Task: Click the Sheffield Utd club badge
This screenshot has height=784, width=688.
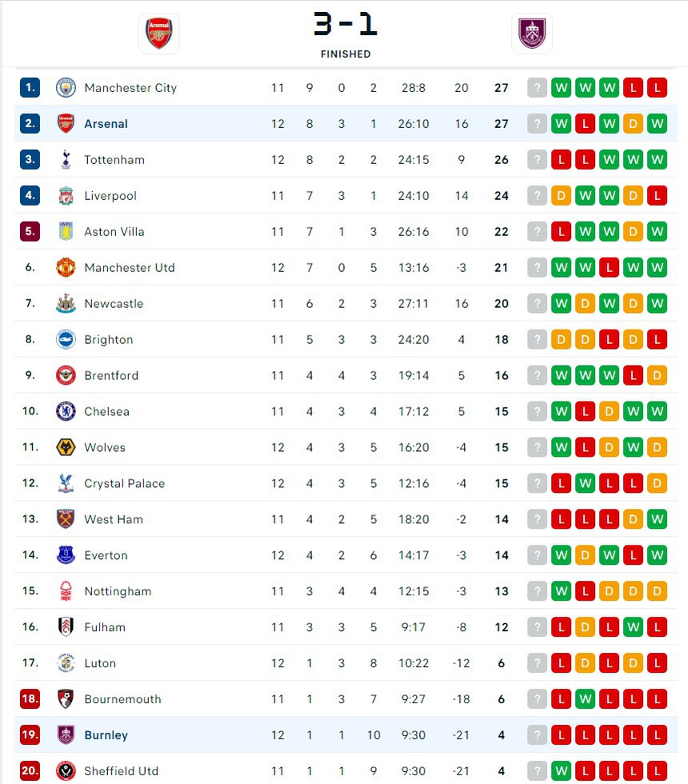Action: pos(66,770)
